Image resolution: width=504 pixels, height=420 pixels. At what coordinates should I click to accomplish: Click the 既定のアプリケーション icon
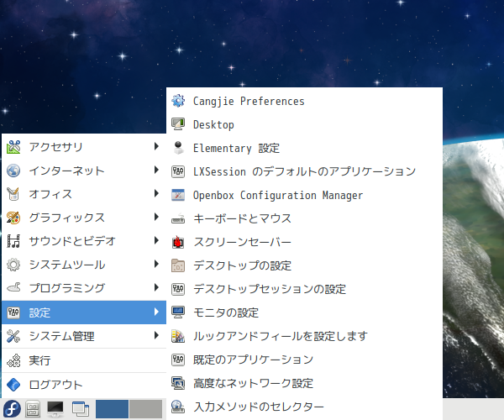coord(178,360)
